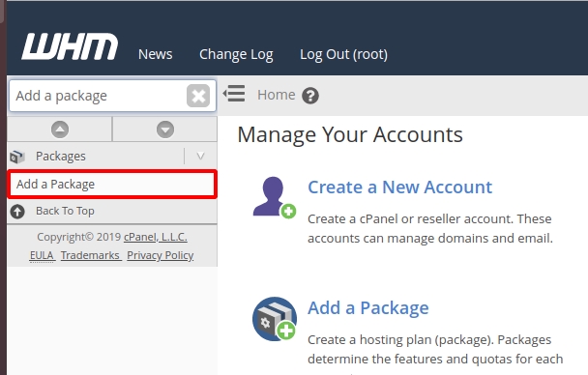Click the Create a hosting plan description text

[x=435, y=349]
